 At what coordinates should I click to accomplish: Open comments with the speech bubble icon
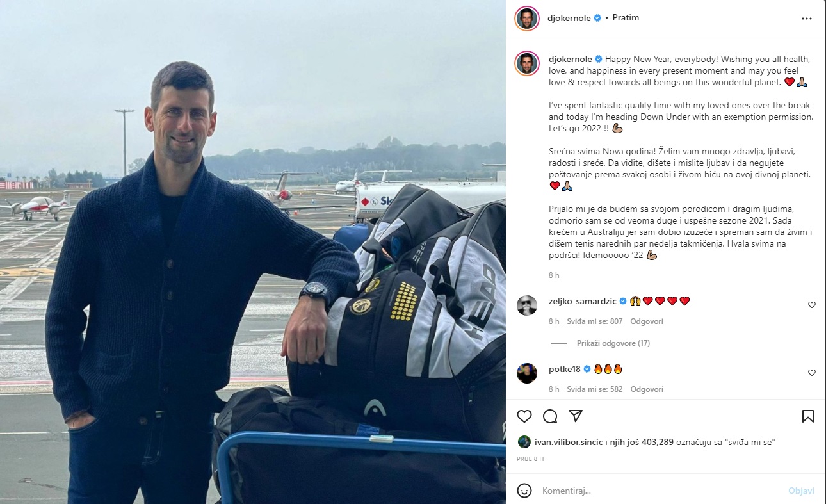click(x=550, y=416)
